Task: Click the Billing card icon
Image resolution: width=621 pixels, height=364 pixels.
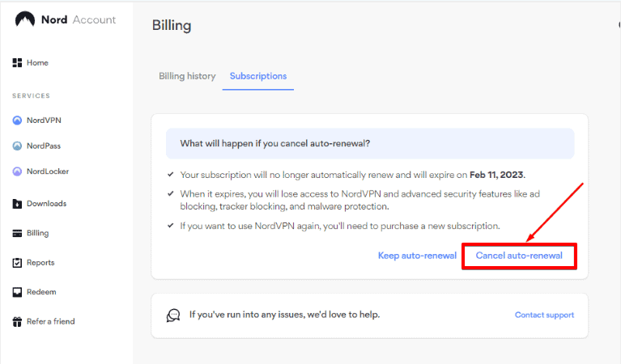Action: [17, 234]
